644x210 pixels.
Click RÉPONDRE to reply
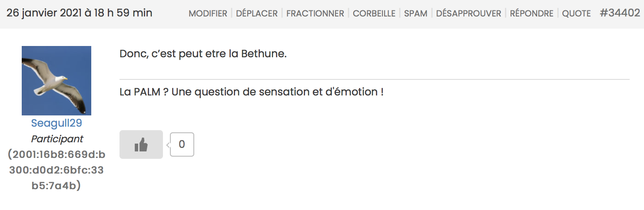click(x=531, y=13)
